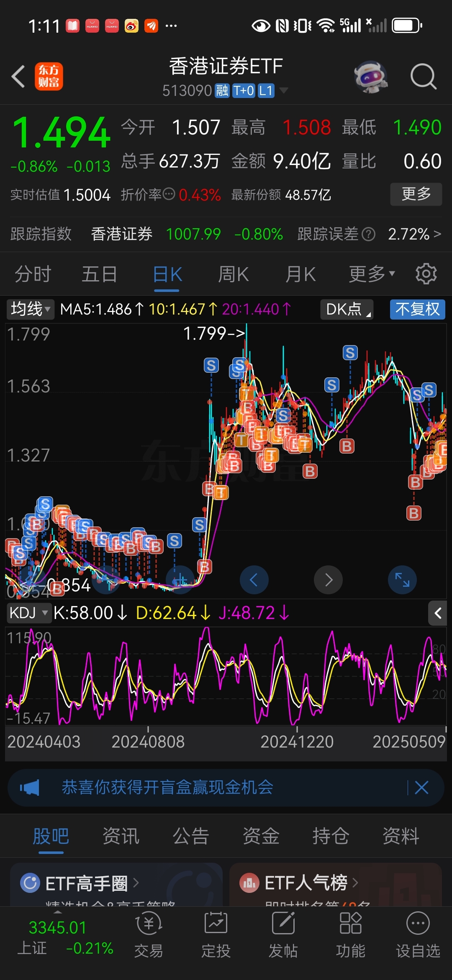452x980 pixels.
Task: Tap the L1 level tag
Action: 266,90
